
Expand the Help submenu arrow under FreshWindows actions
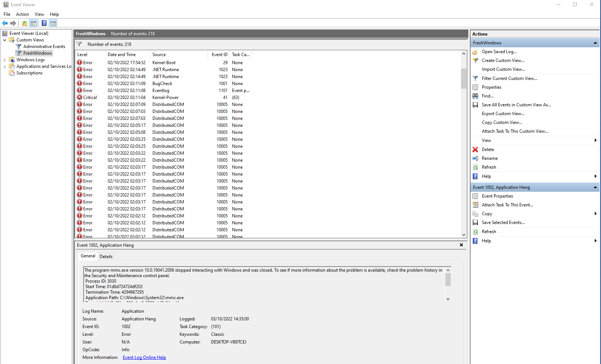point(596,176)
